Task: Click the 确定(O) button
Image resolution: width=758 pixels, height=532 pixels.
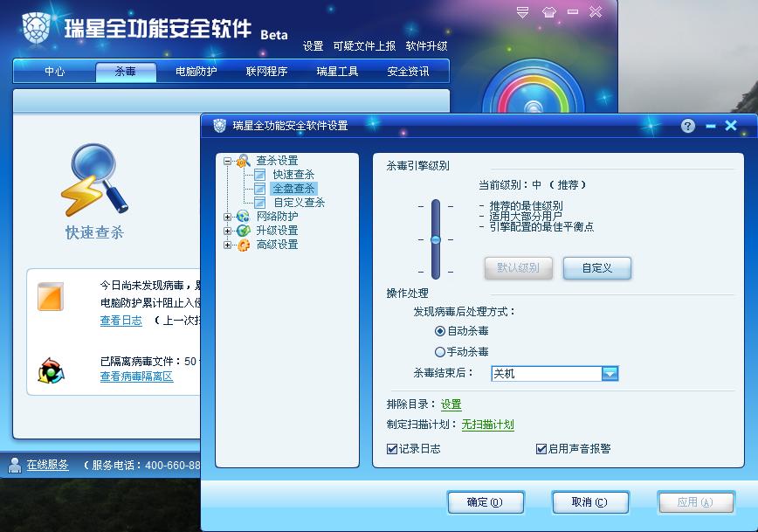Action: [x=486, y=502]
